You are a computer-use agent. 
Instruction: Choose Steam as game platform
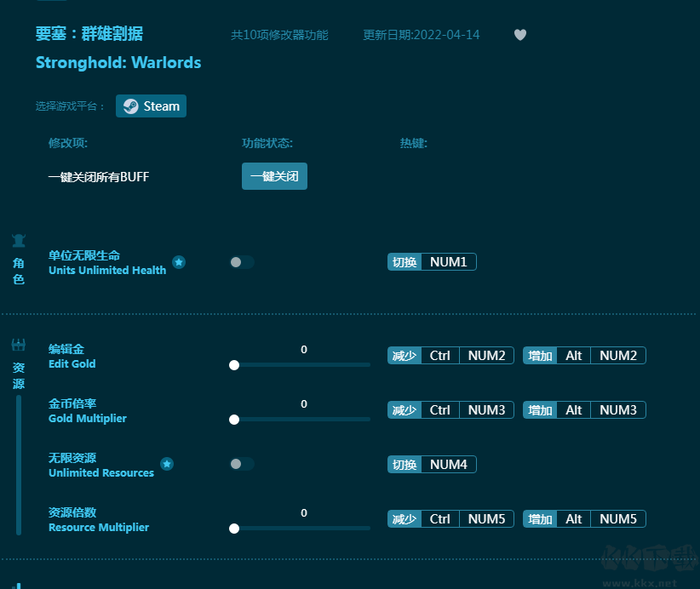tap(152, 106)
